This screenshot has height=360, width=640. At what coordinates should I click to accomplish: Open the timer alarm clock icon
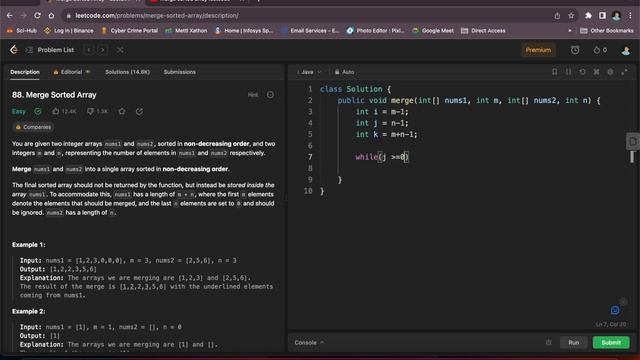click(575, 50)
